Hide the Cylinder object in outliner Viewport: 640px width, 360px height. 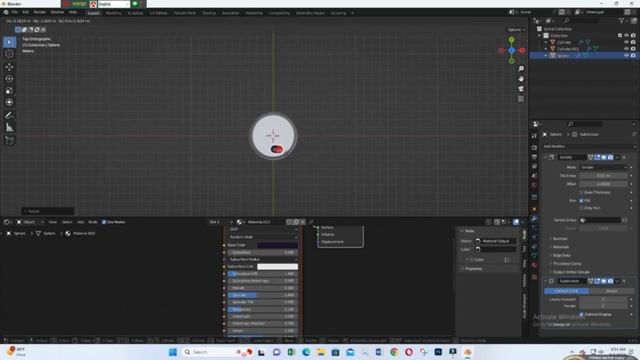point(626,42)
